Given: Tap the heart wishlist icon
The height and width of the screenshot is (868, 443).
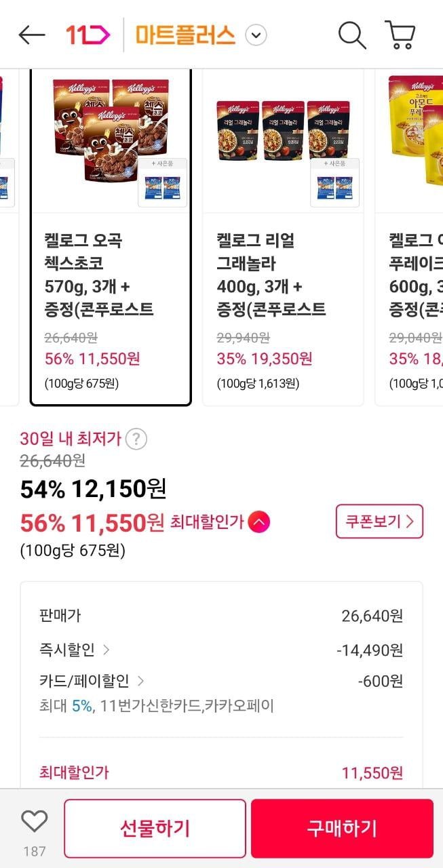Looking at the screenshot, I should [x=34, y=822].
